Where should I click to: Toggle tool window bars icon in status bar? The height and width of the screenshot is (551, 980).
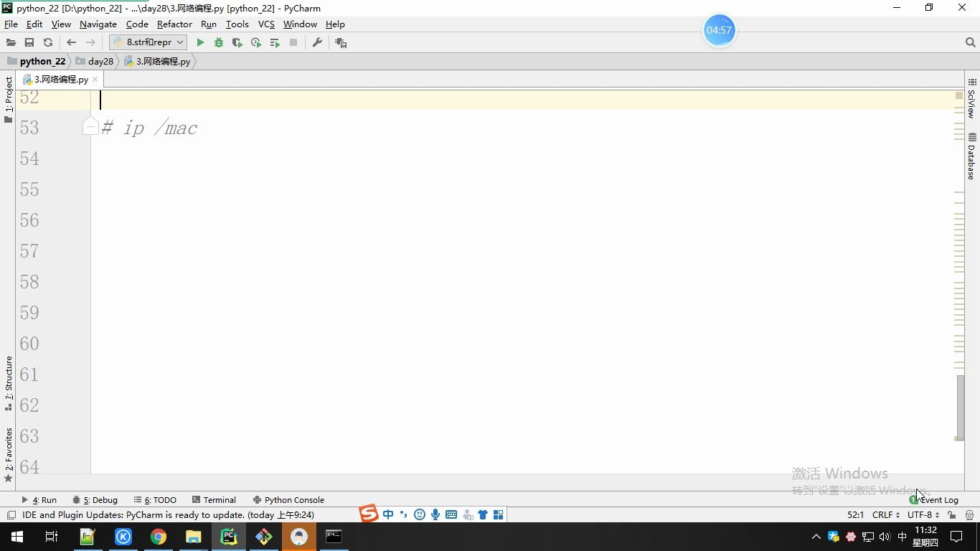coord(11,515)
